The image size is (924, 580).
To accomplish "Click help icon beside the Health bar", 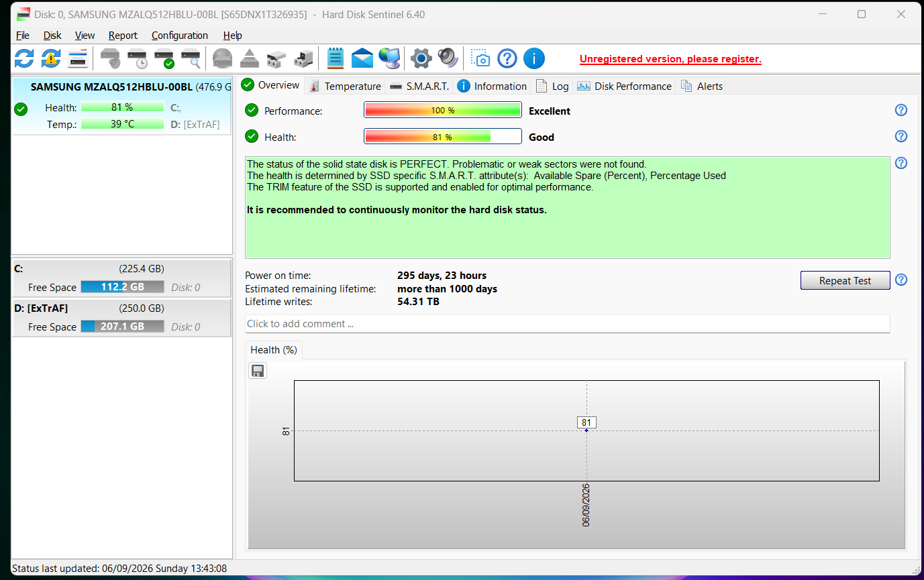I will pyautogui.click(x=901, y=136).
